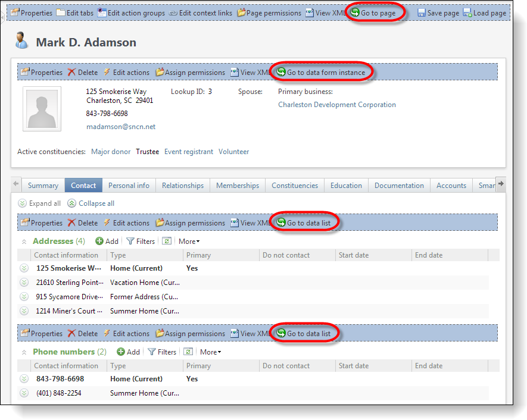Open the Charleston Development Corporation link
The height and width of the screenshot is (420, 527).
pyautogui.click(x=337, y=105)
